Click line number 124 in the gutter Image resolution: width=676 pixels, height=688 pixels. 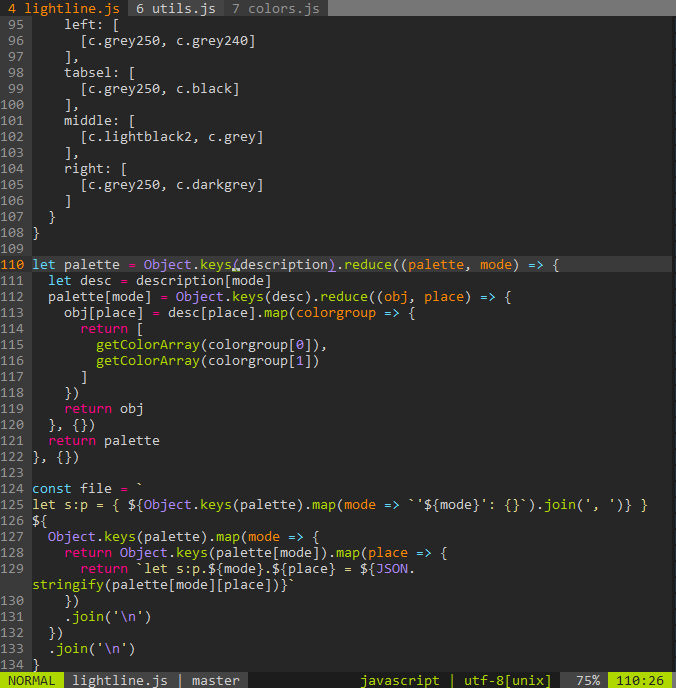click(x=12, y=488)
